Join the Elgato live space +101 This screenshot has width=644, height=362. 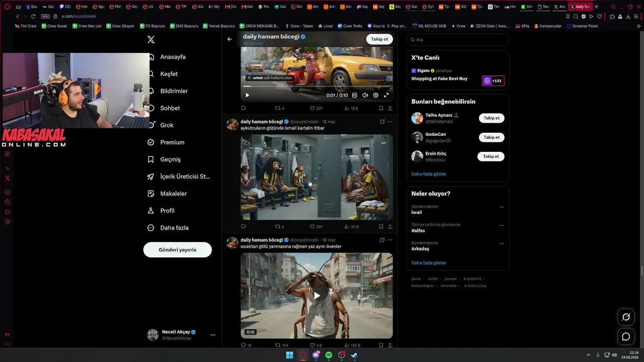click(x=493, y=81)
